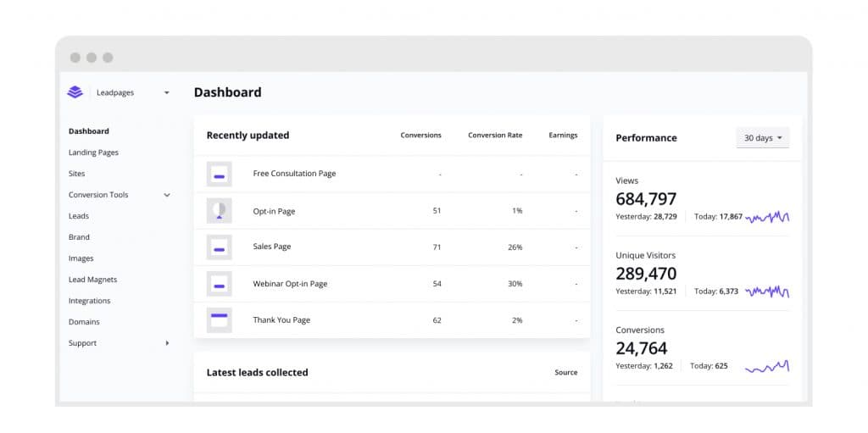Click the 684,797 views total
Screen dimensions: 868x433
click(x=646, y=199)
